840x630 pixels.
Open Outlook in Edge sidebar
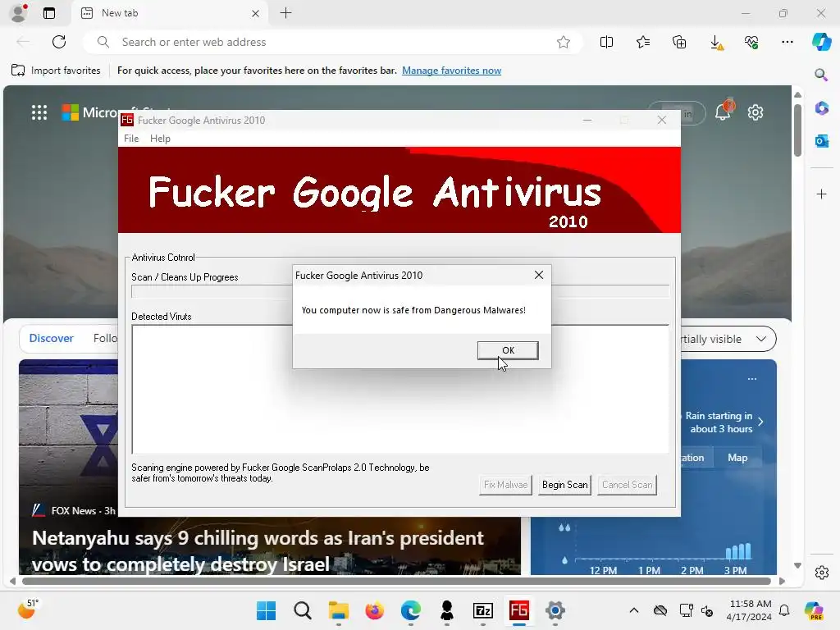point(821,141)
